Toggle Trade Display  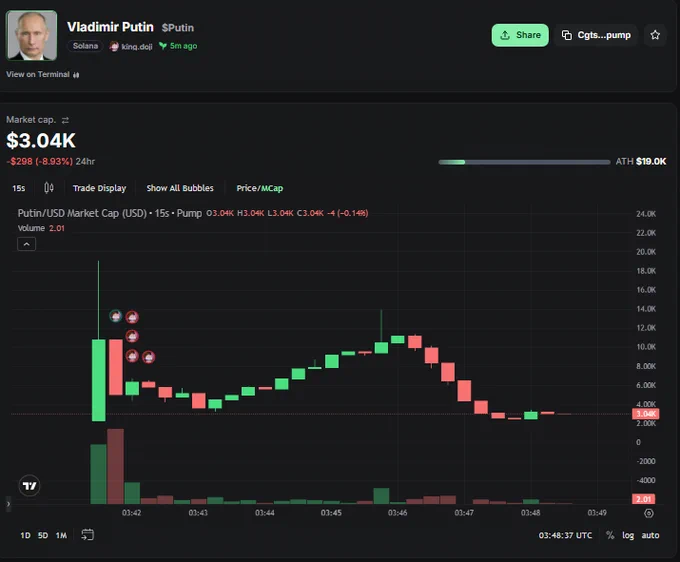click(99, 188)
